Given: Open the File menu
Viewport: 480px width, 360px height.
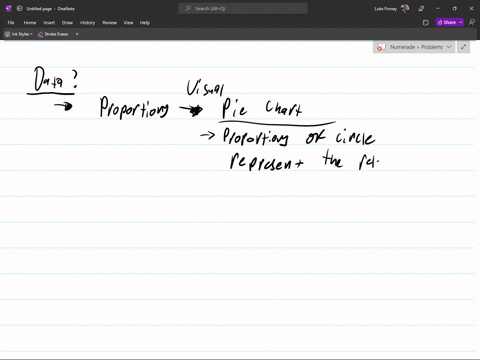Looking at the screenshot, I should tap(11, 23).
